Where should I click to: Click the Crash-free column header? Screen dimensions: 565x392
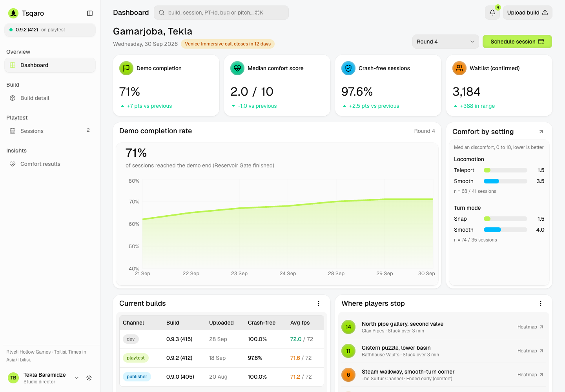click(261, 323)
